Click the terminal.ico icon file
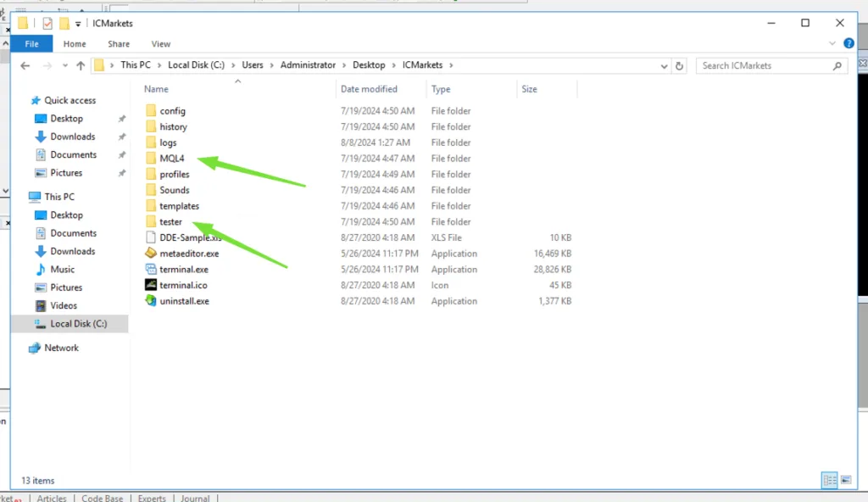Image resolution: width=868 pixels, height=502 pixels. point(152,285)
